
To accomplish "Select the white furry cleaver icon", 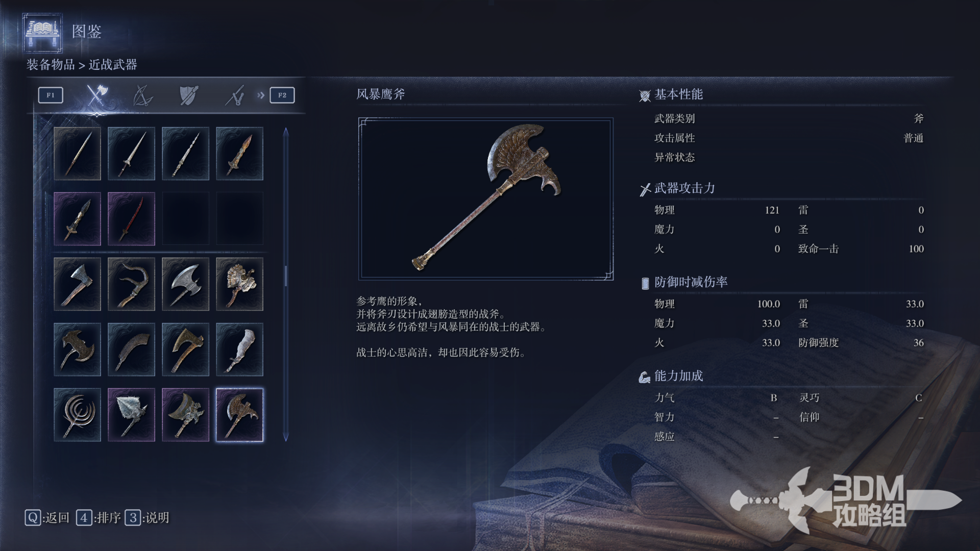I will coord(239,349).
